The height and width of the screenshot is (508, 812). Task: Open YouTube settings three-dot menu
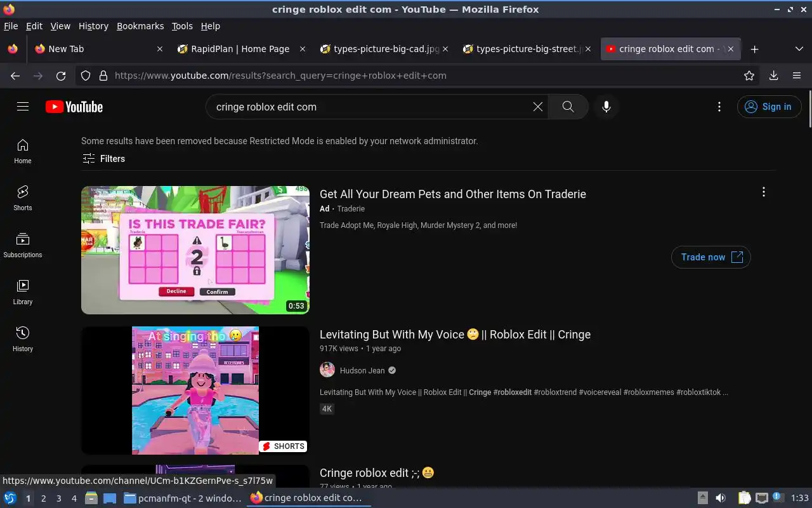tap(719, 107)
